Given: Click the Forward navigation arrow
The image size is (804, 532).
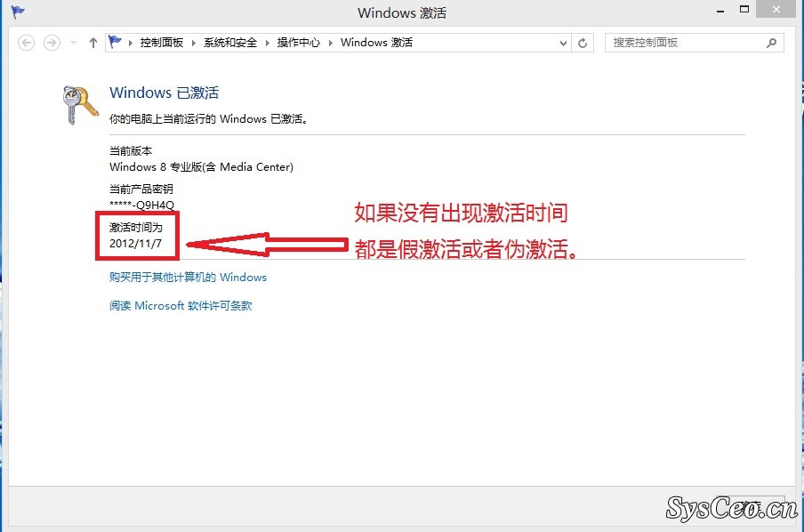Looking at the screenshot, I should click(52, 43).
